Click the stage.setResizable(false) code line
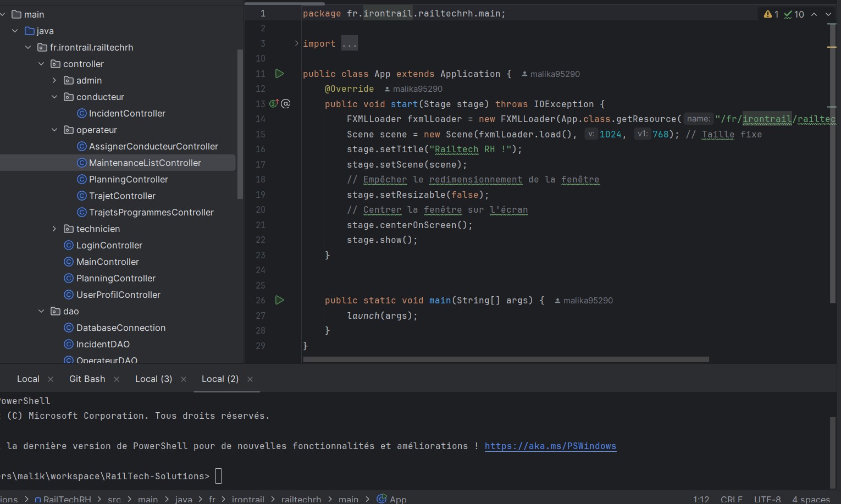This screenshot has height=504, width=841. (418, 195)
